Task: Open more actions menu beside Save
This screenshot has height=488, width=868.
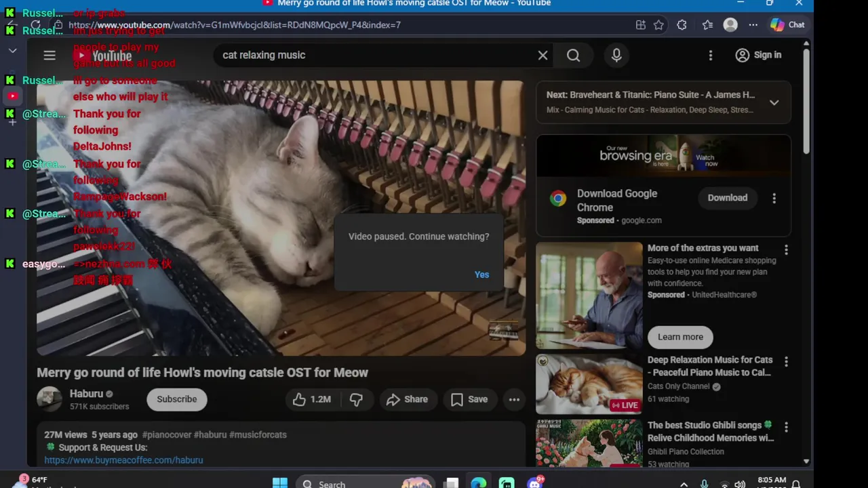Action: click(x=514, y=400)
